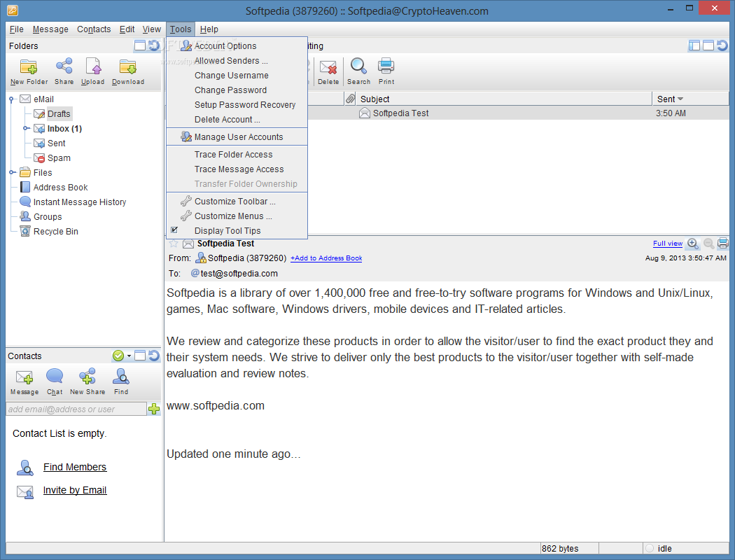The height and width of the screenshot is (560, 735).
Task: Open the Edit menu
Action: [x=127, y=29]
